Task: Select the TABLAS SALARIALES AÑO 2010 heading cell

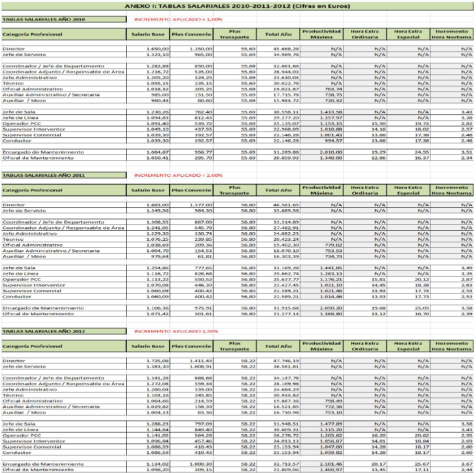Action: tap(63, 19)
